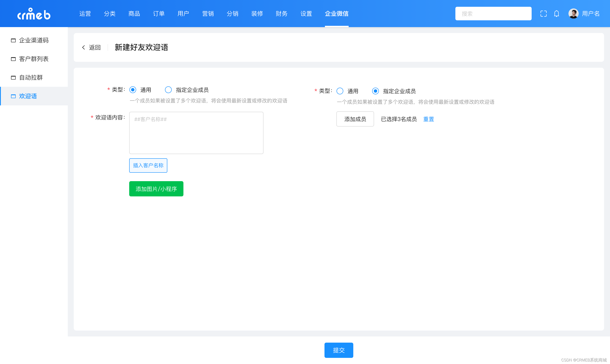The image size is (610, 364).
Task: Open 自动拉群 sidebar item
Action: pyautogui.click(x=31, y=77)
